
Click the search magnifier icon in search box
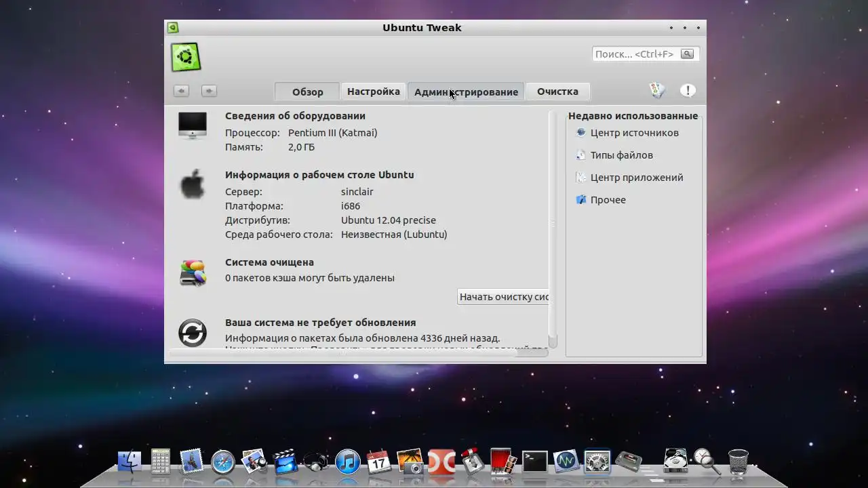tap(687, 54)
